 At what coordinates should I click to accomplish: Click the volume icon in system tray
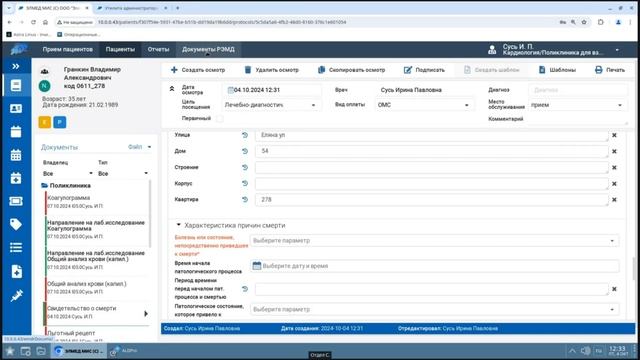(585, 351)
